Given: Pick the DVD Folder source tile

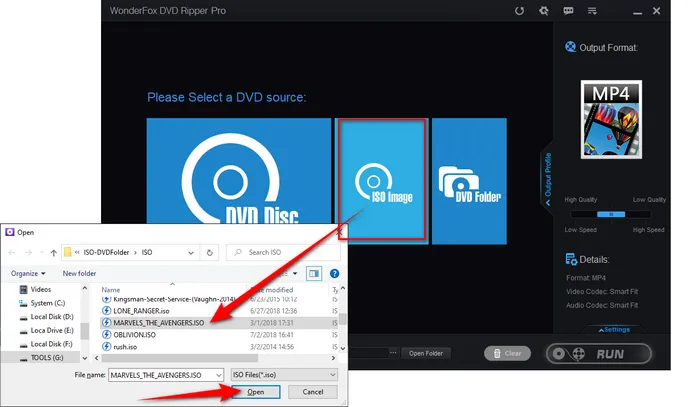Looking at the screenshot, I should point(469,181).
